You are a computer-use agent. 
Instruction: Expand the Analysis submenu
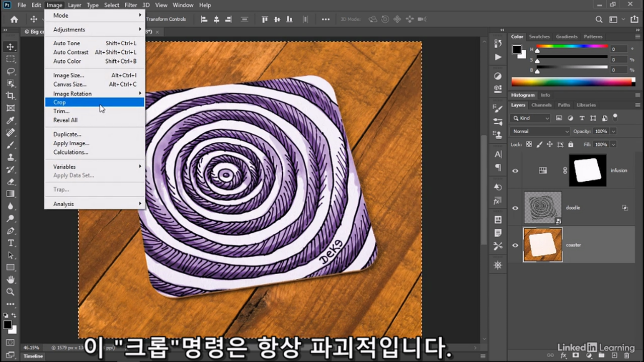point(95,204)
